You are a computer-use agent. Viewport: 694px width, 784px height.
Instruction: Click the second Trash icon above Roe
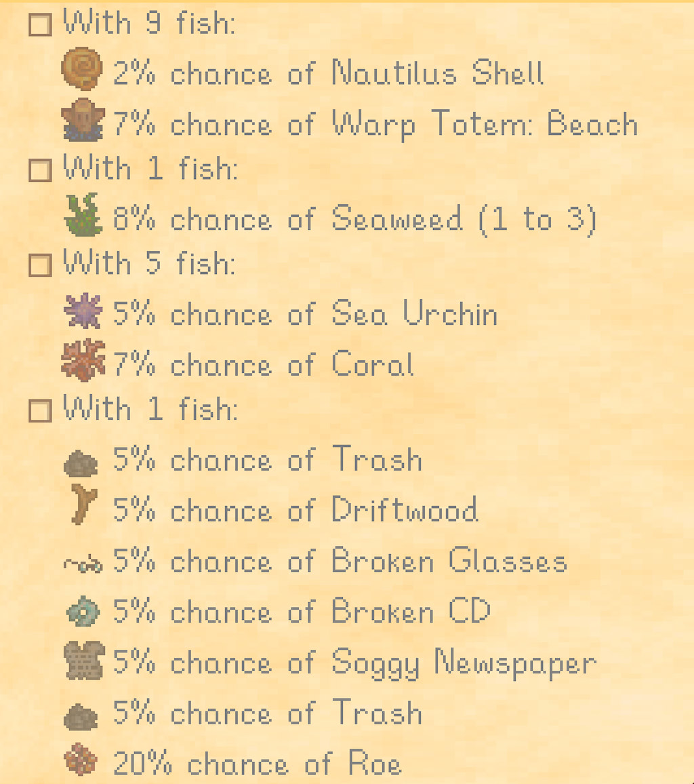[x=81, y=717]
